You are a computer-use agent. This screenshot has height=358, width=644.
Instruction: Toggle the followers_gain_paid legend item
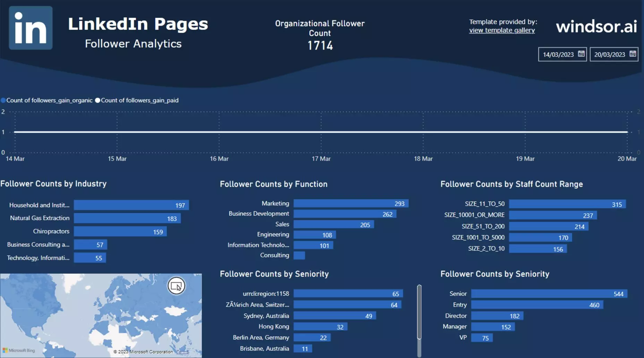pos(137,100)
